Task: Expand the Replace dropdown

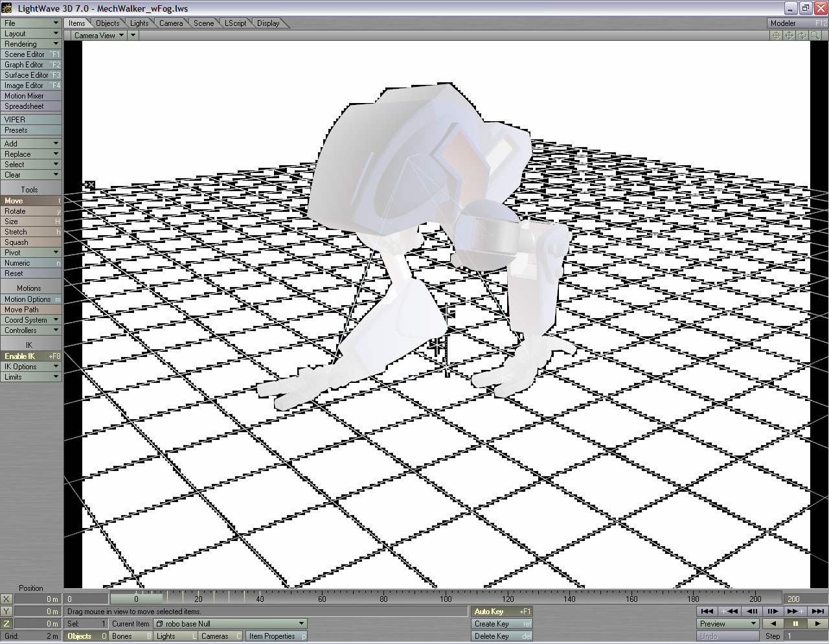Action: 31,154
